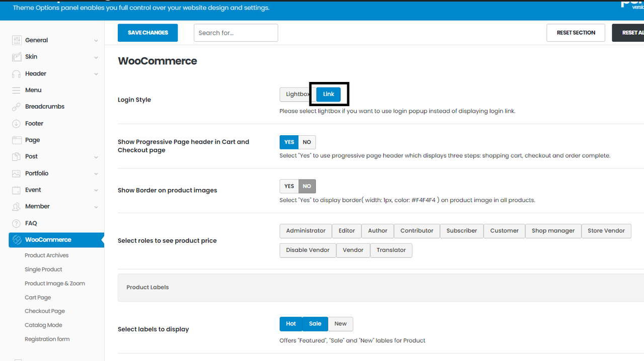
Task: Click the Member person icon
Action: (17, 206)
